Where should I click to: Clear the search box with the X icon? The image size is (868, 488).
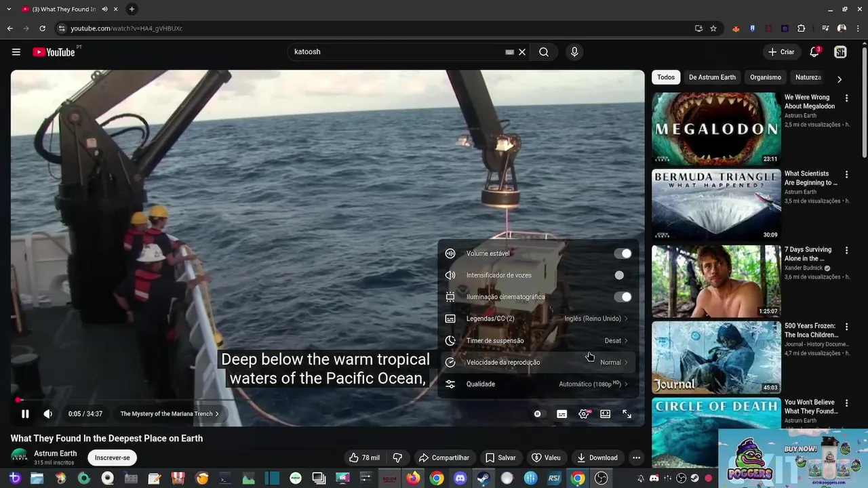click(522, 52)
